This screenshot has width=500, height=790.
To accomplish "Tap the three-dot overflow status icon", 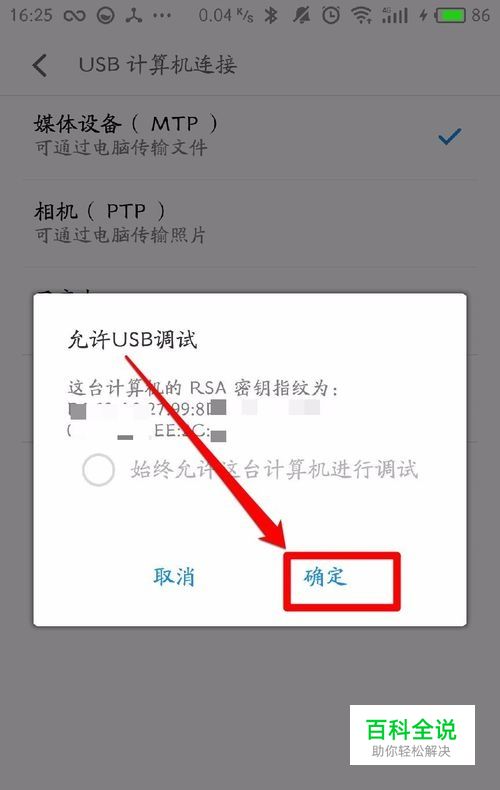I will (162, 16).
